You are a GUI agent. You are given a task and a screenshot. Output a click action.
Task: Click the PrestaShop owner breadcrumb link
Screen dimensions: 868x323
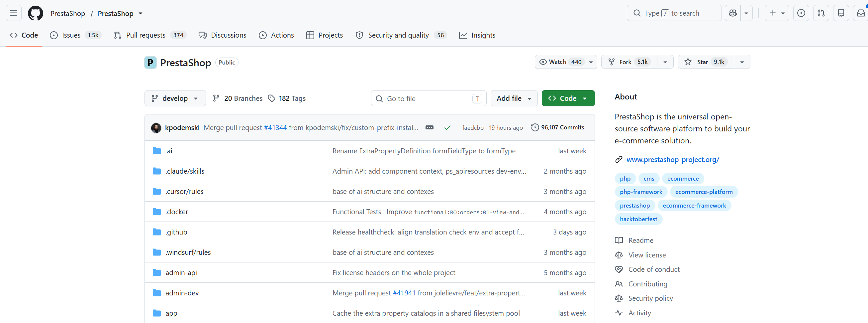tap(68, 14)
